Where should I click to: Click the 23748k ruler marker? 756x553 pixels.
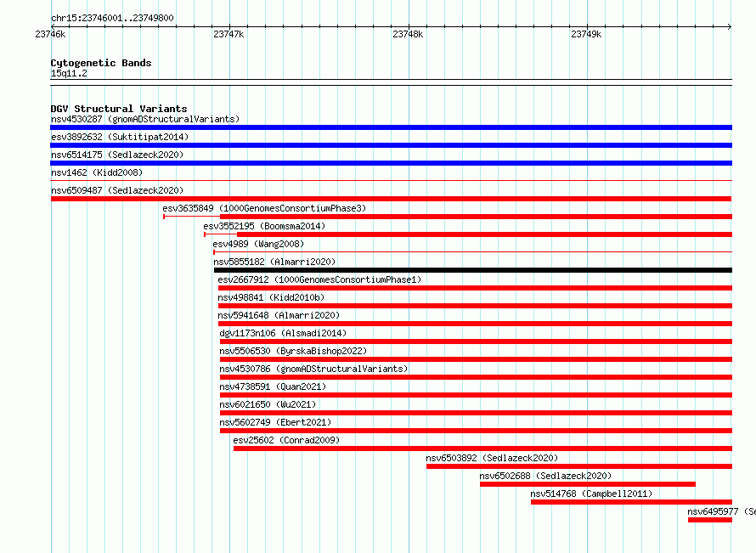(408, 34)
